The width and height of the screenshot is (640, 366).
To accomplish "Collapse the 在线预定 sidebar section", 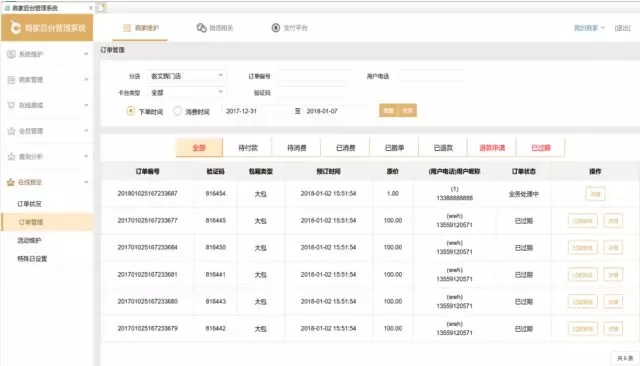I will coord(86,182).
